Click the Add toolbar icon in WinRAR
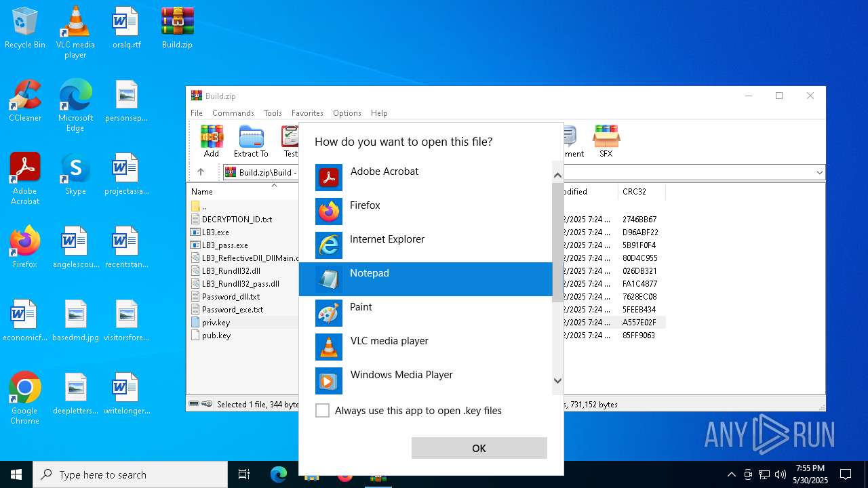 pyautogui.click(x=212, y=141)
